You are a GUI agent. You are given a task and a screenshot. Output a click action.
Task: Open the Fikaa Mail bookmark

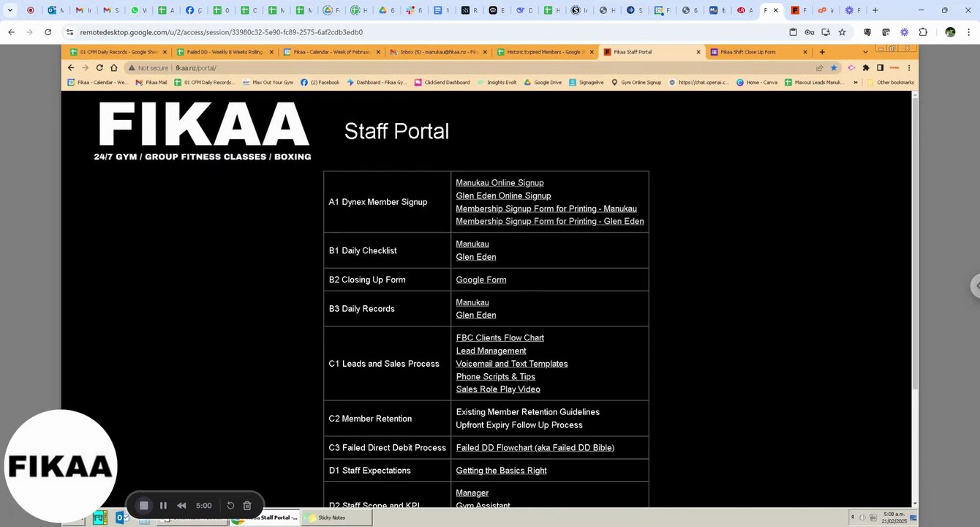click(151, 83)
